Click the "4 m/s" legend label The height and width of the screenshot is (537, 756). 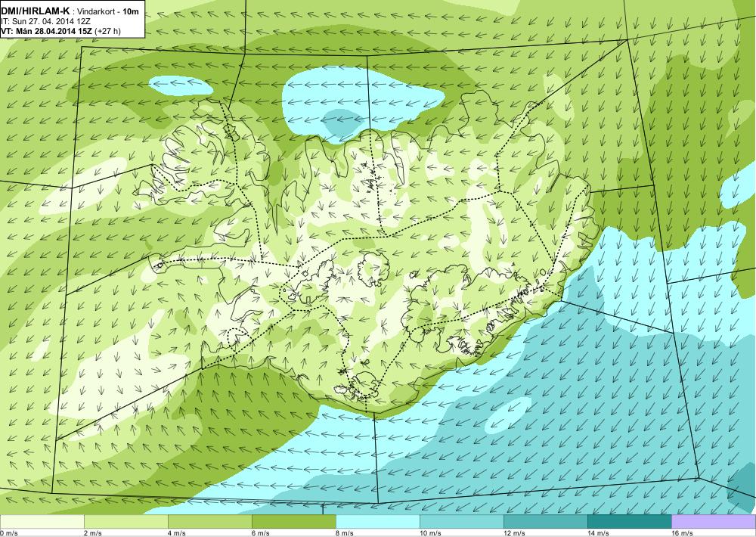pyautogui.click(x=177, y=533)
